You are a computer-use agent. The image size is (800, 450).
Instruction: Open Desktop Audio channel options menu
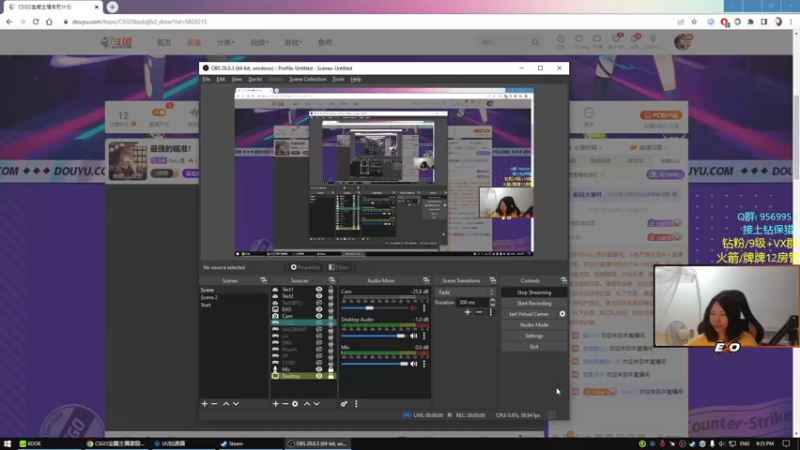coord(424,336)
